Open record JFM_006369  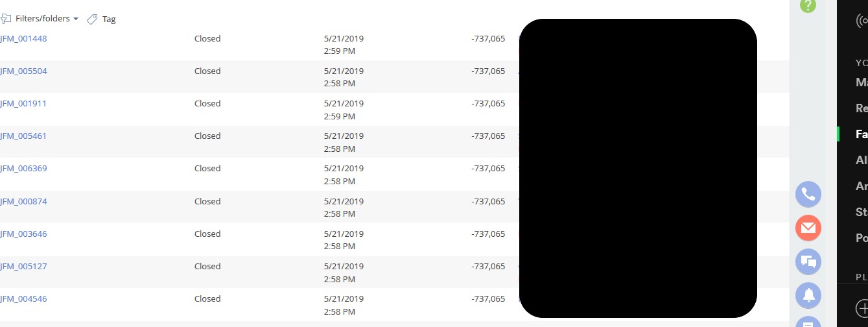[23, 168]
